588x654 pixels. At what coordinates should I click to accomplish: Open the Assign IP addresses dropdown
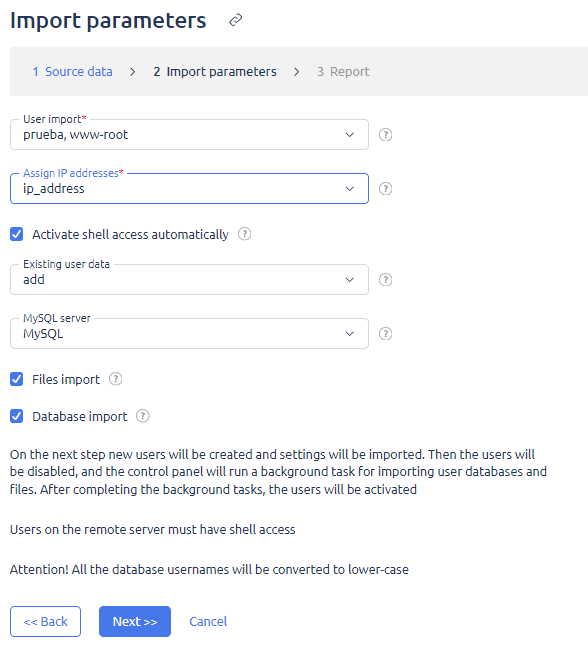pos(189,189)
